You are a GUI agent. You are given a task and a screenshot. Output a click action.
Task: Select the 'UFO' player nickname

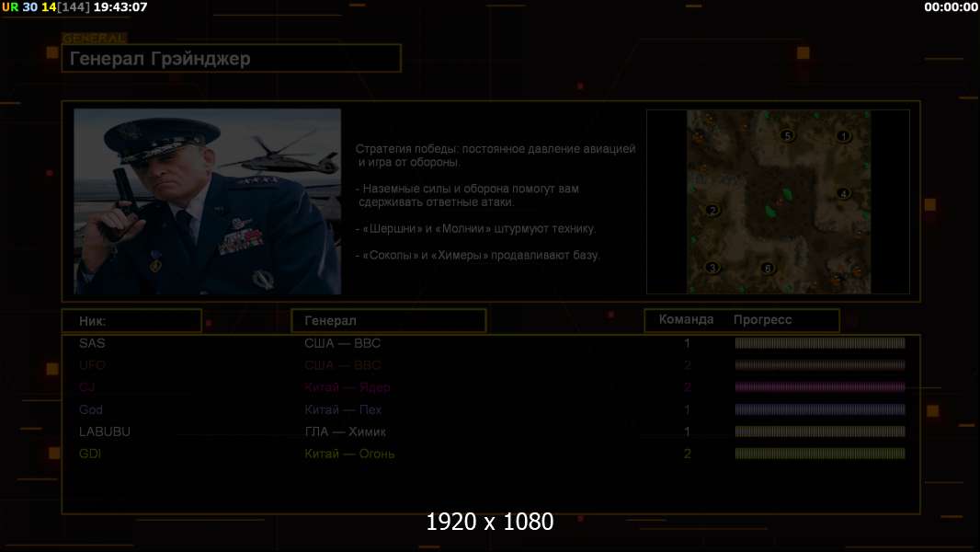coord(92,365)
